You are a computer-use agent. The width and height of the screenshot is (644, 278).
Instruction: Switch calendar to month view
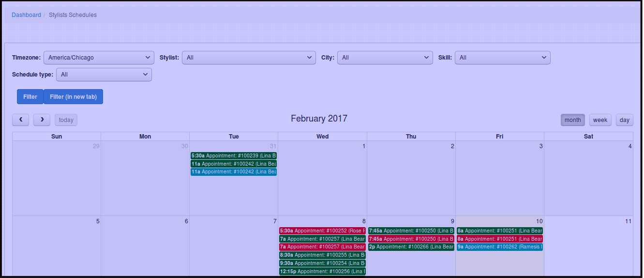click(x=572, y=120)
